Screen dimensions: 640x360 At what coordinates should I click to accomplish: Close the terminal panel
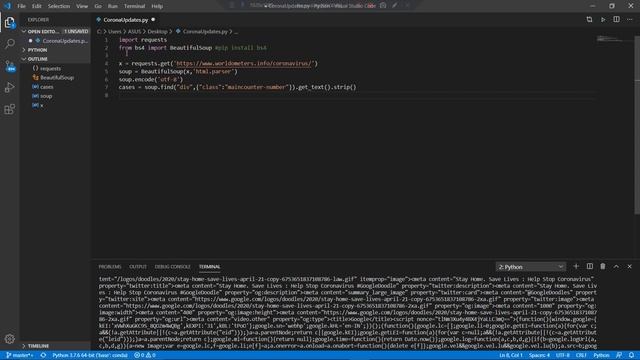coord(630,267)
